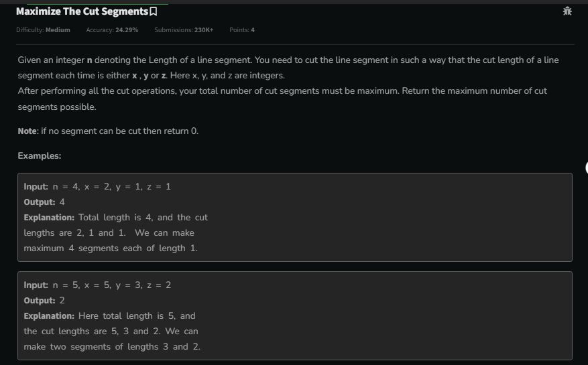This screenshot has height=365, width=588.
Task: Click the first example Input line n = 4
Action: pyautogui.click(x=97, y=187)
